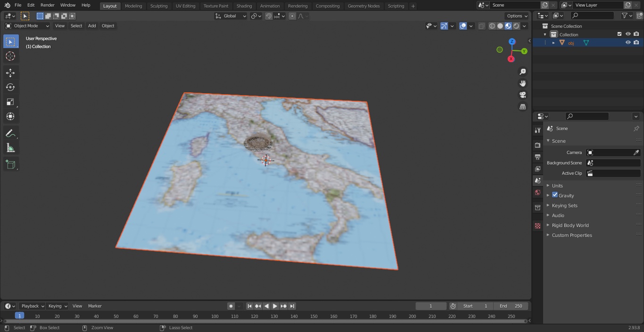Image resolution: width=644 pixels, height=332 pixels.
Task: Switch to the Shading workspace tab
Action: [x=244, y=6]
